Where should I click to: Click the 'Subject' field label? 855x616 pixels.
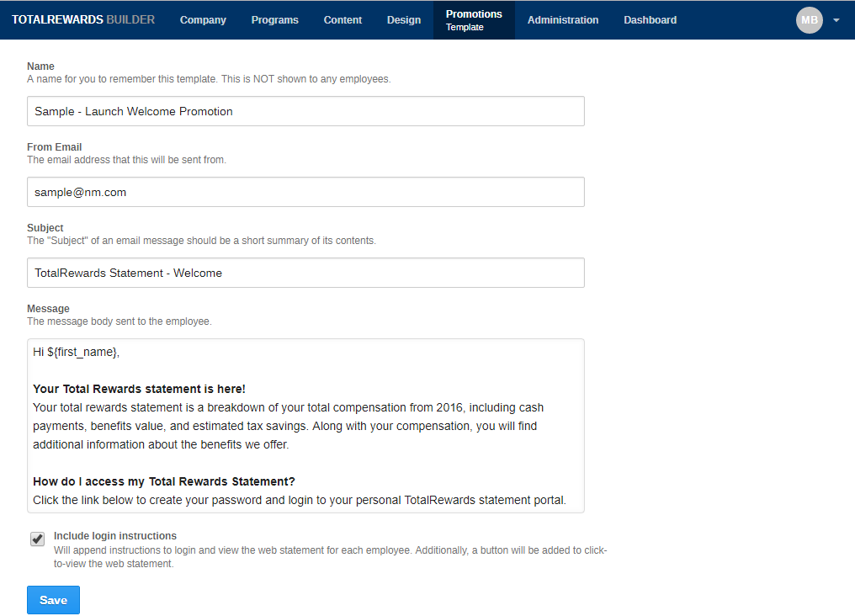(45, 227)
